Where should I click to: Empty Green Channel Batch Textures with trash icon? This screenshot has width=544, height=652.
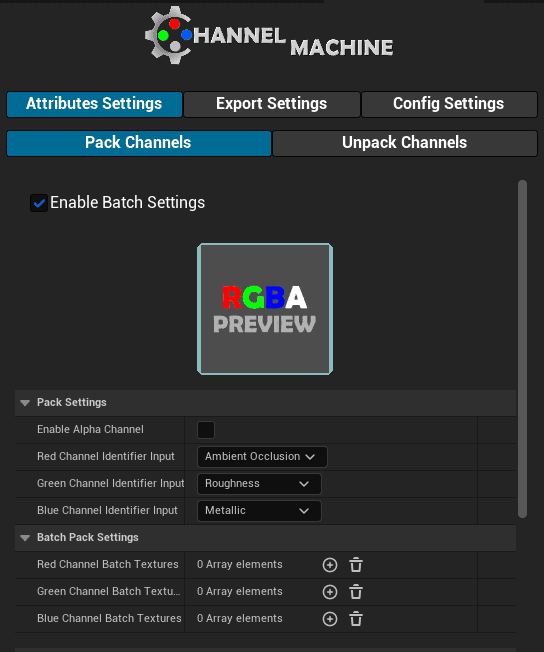(356, 592)
